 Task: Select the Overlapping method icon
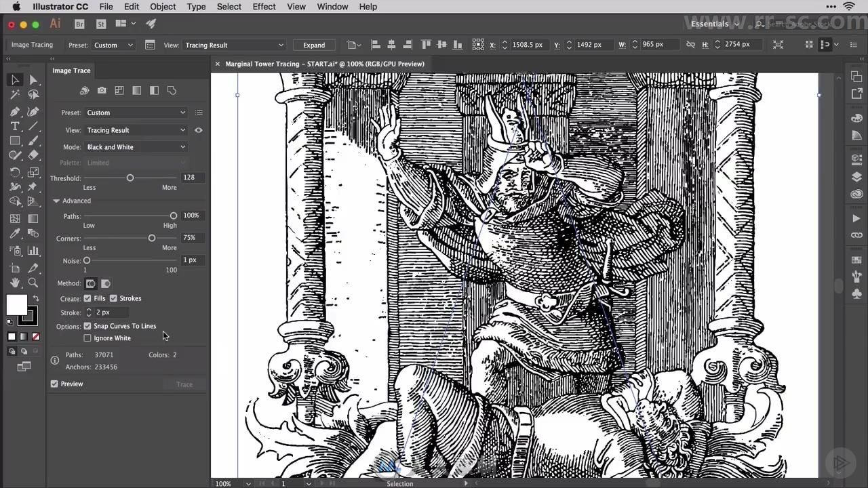(x=106, y=283)
